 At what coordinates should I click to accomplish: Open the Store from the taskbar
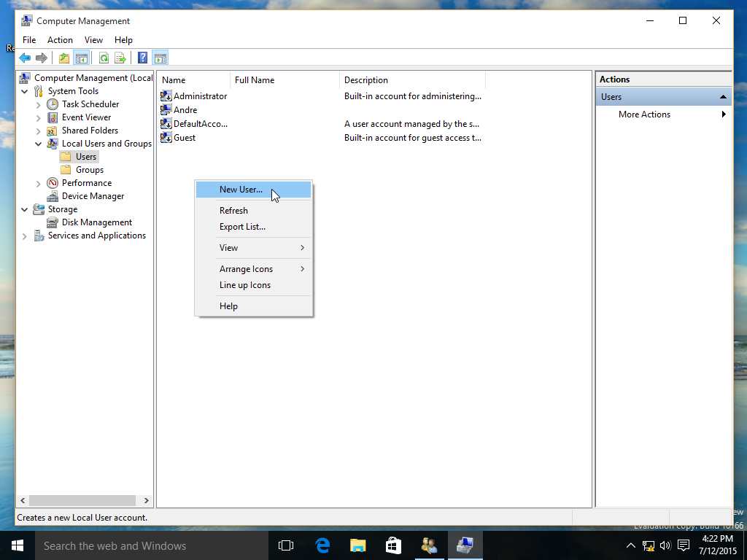coord(393,545)
